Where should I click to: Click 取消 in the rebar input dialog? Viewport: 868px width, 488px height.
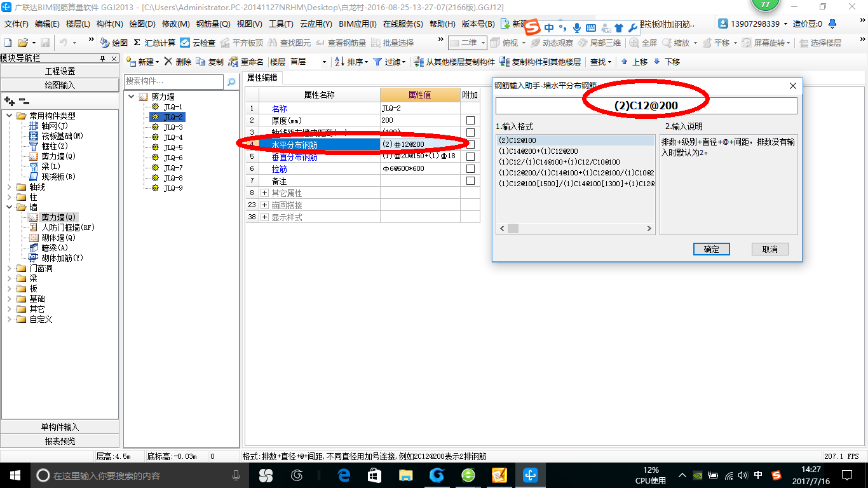(x=770, y=249)
